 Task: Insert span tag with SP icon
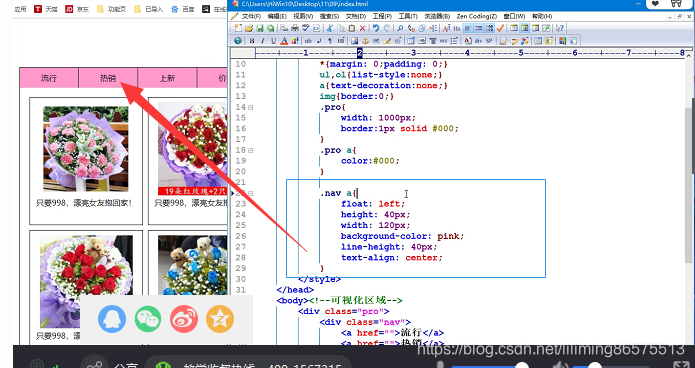click(488, 41)
